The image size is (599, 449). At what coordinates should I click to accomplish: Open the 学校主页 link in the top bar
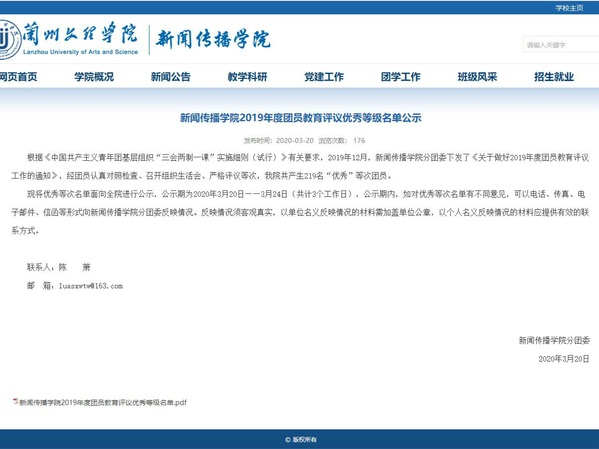pyautogui.click(x=569, y=8)
